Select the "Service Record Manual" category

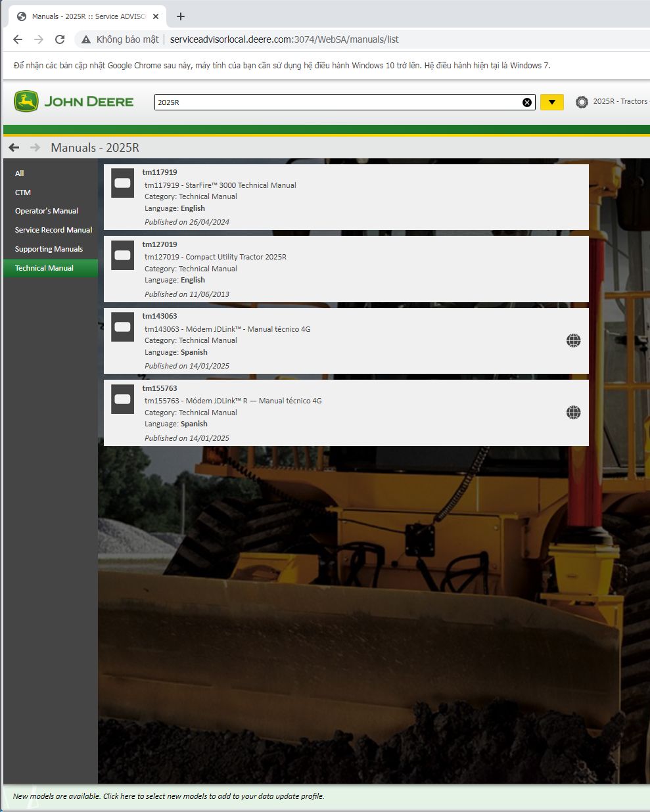click(x=53, y=230)
